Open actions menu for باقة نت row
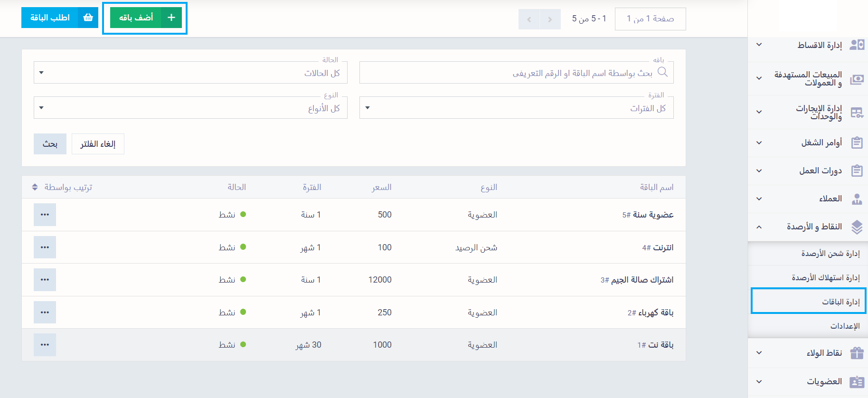The width and height of the screenshot is (868, 398). click(x=45, y=345)
